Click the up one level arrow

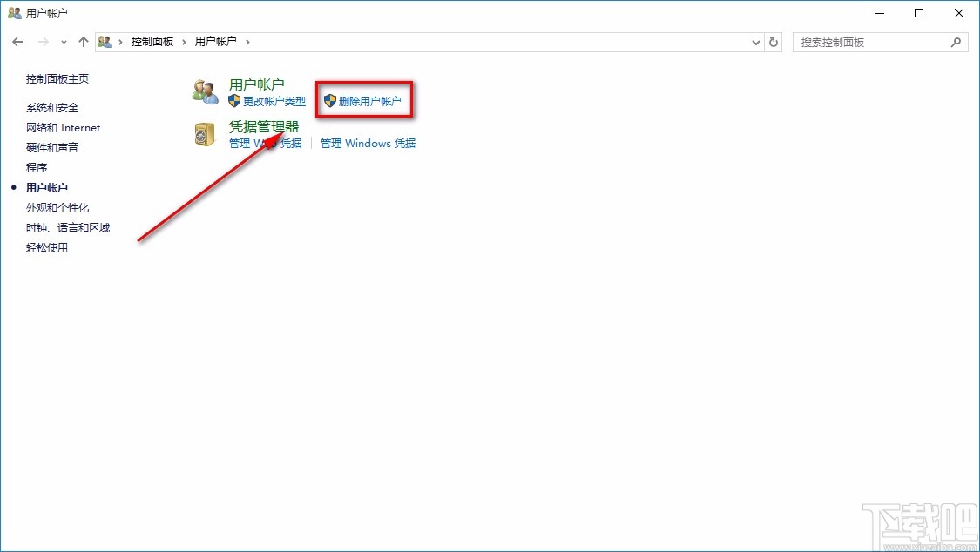tap(83, 41)
